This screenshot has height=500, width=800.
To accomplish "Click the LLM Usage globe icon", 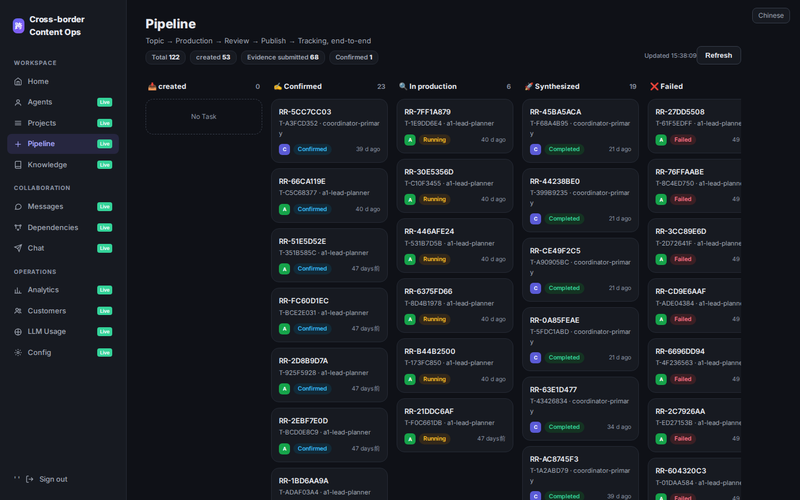I will (x=18, y=332).
